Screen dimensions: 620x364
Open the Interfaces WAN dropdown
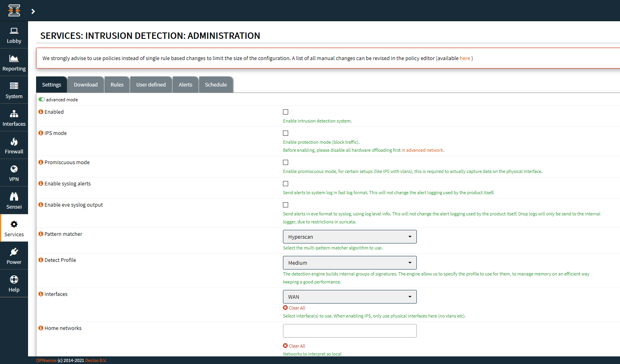click(350, 297)
